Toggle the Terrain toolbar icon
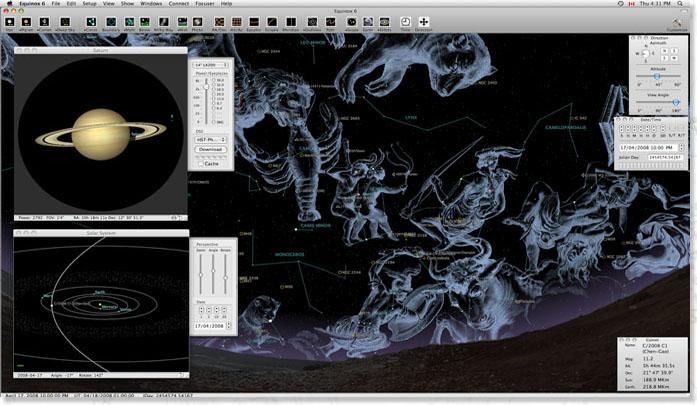The width and height of the screenshot is (697, 405). click(x=144, y=21)
